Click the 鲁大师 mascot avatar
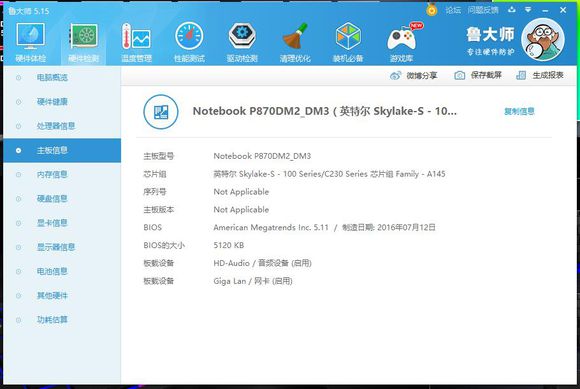 (543, 39)
